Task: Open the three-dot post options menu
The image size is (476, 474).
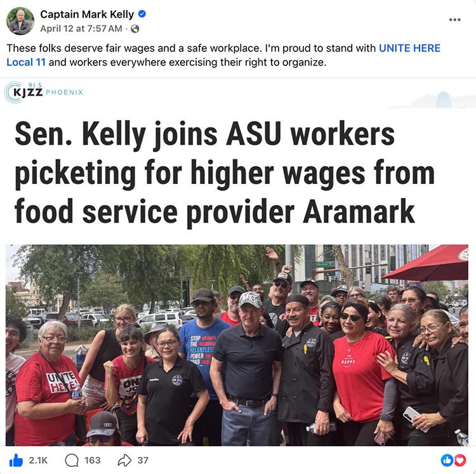Action: coord(454,20)
